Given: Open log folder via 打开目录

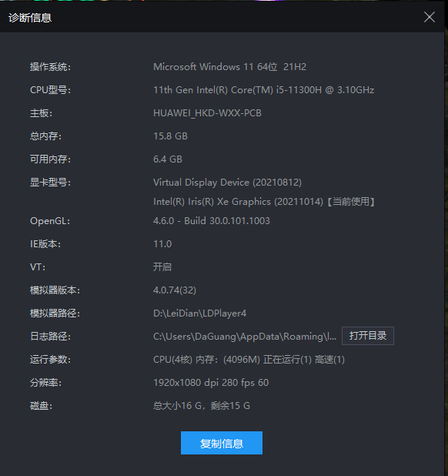Looking at the screenshot, I should (368, 336).
